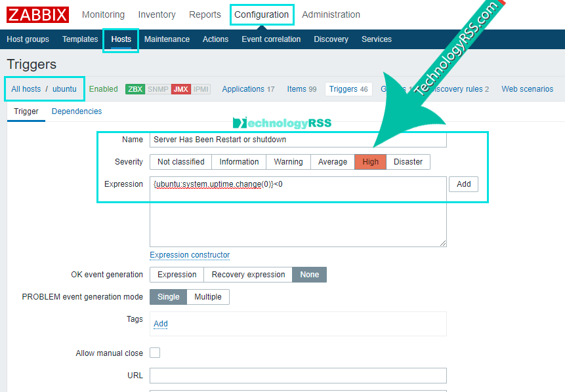Open the All hosts breadcrumb link

[x=26, y=89]
